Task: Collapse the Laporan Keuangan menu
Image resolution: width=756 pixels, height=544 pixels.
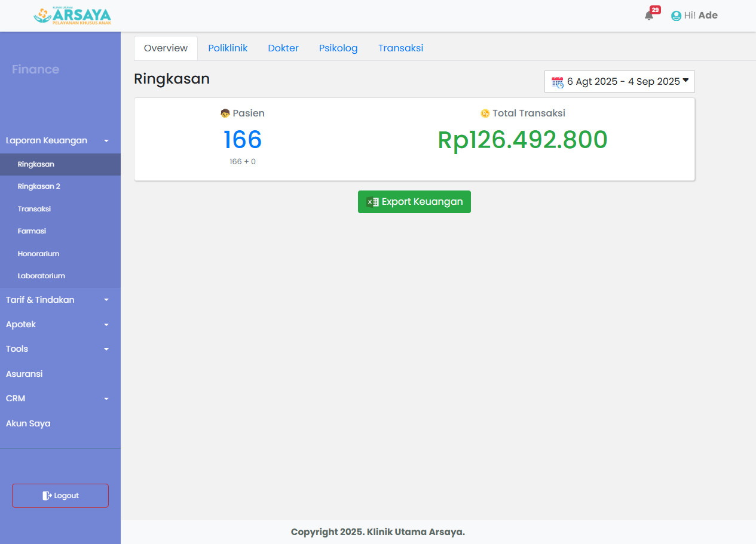Action: [x=57, y=141]
